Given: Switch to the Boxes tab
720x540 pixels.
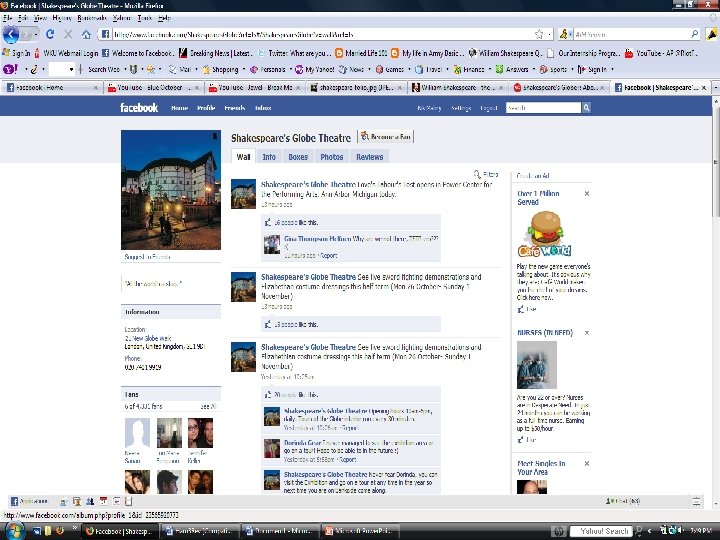Looking at the screenshot, I should (298, 157).
